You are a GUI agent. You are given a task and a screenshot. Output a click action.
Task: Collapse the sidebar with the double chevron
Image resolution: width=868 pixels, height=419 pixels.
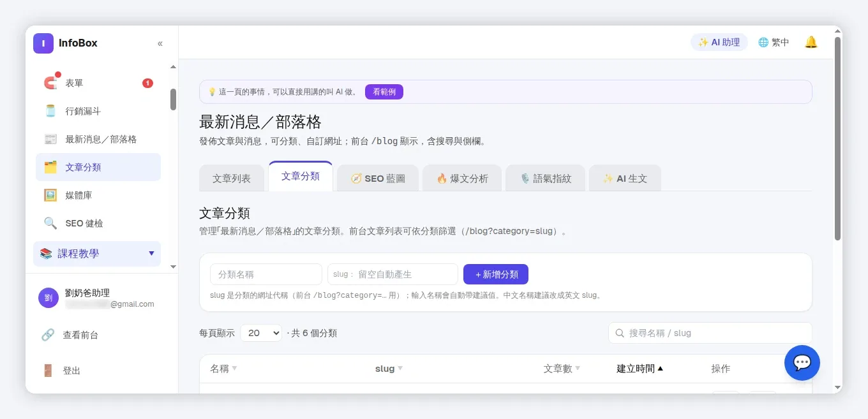(x=160, y=43)
